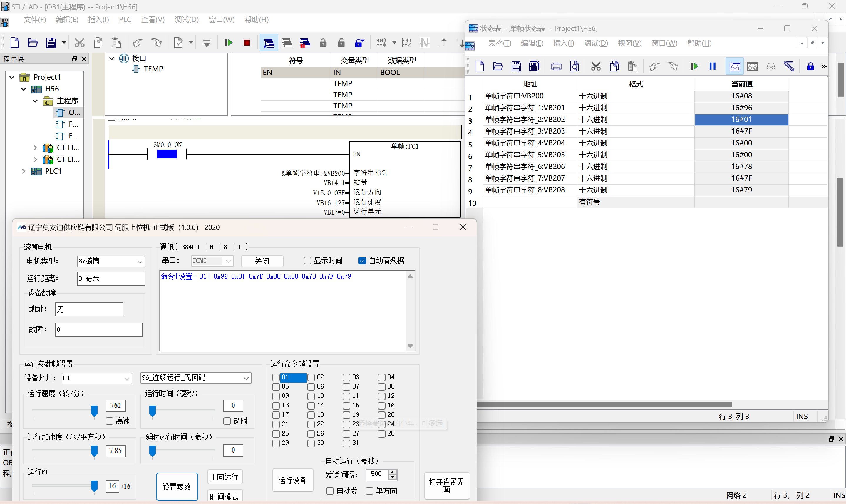
Task: Click the active program status monitor icon
Action: tap(269, 43)
